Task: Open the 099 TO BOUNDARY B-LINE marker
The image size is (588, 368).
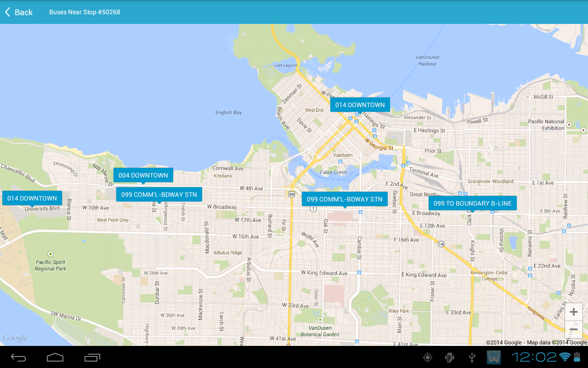Action: pyautogui.click(x=472, y=203)
